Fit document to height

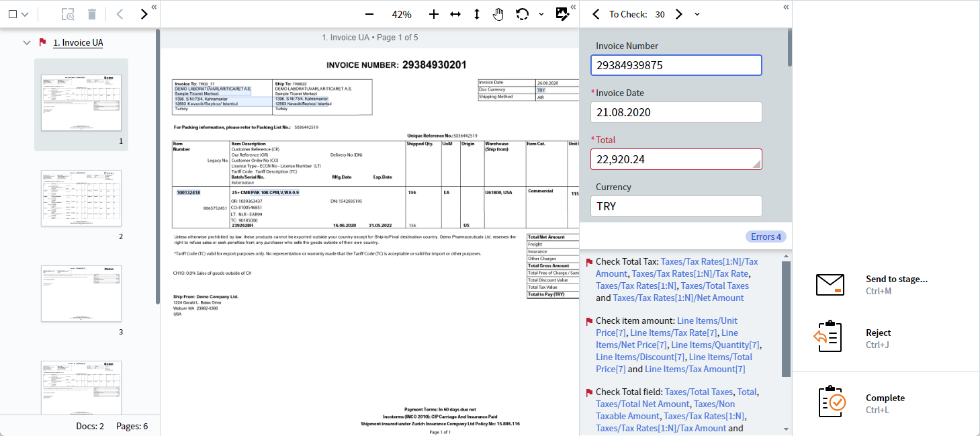477,14
